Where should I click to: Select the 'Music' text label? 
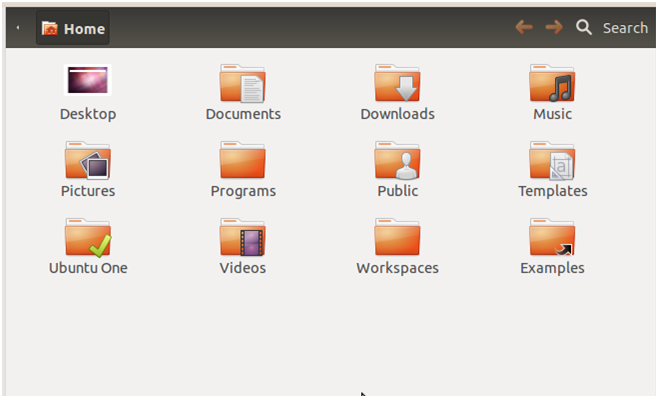552,114
